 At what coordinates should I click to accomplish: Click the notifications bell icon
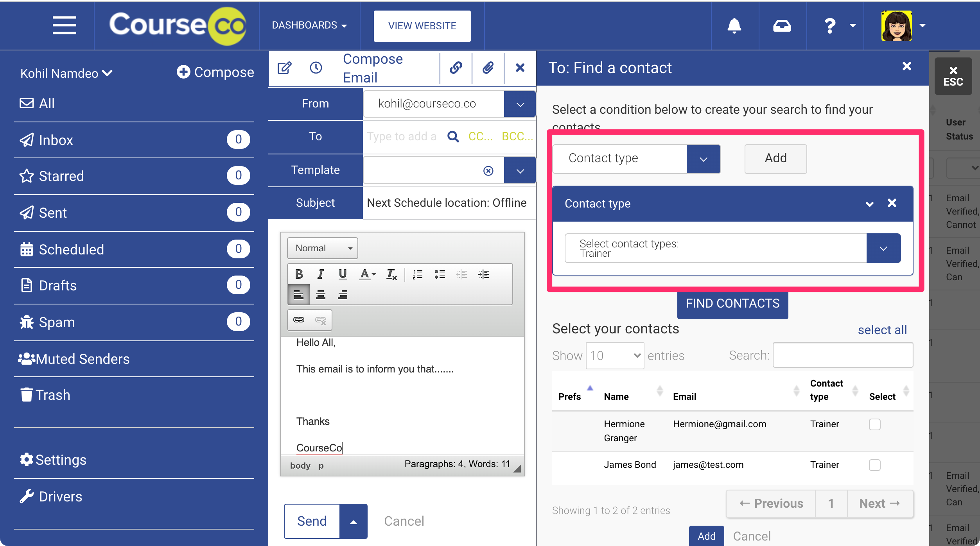pyautogui.click(x=734, y=26)
